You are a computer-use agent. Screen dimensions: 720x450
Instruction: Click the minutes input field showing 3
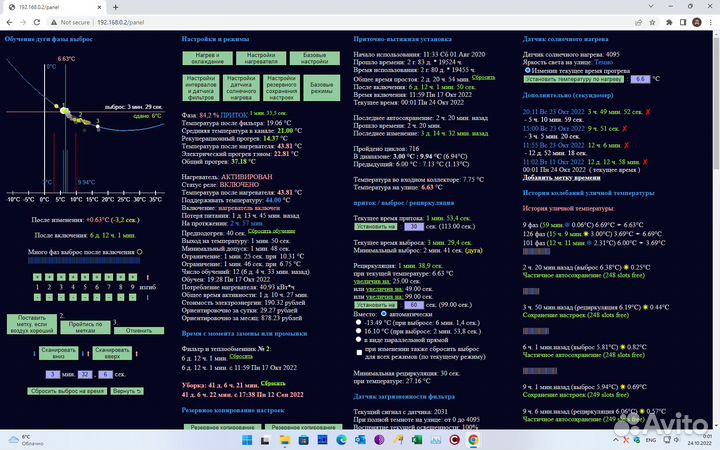[x=52, y=373]
